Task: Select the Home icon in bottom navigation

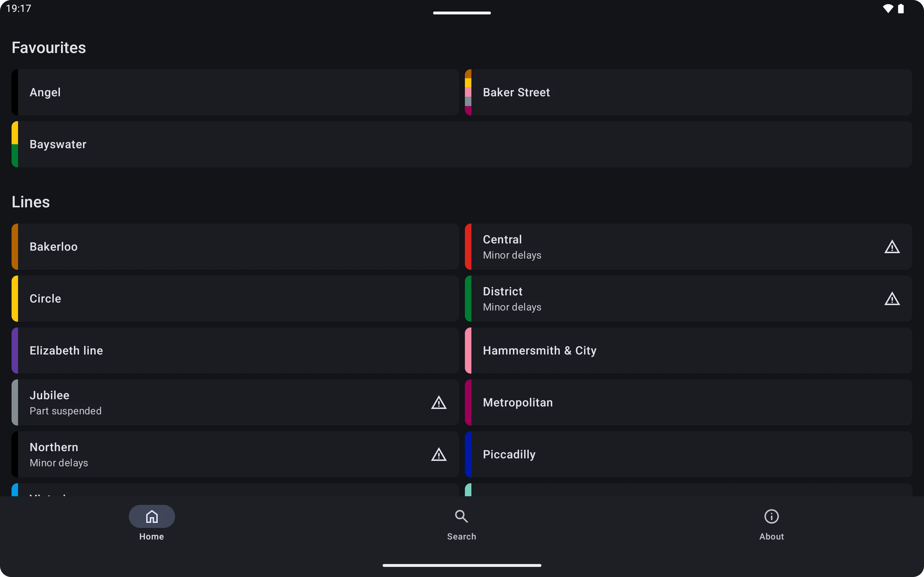Action: (151, 516)
